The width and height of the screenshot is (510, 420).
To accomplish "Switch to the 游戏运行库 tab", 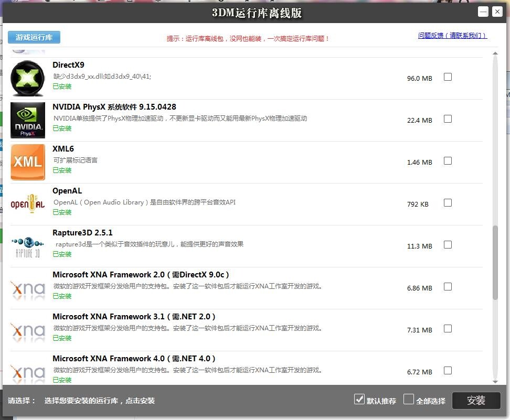I will point(34,37).
